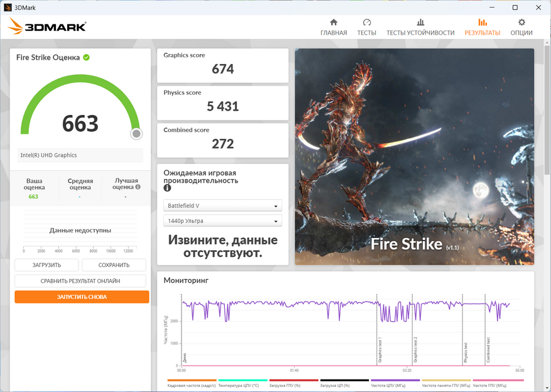The image size is (551, 392).
Task: Click the Сравнить результат онлайн button
Action: point(80,281)
